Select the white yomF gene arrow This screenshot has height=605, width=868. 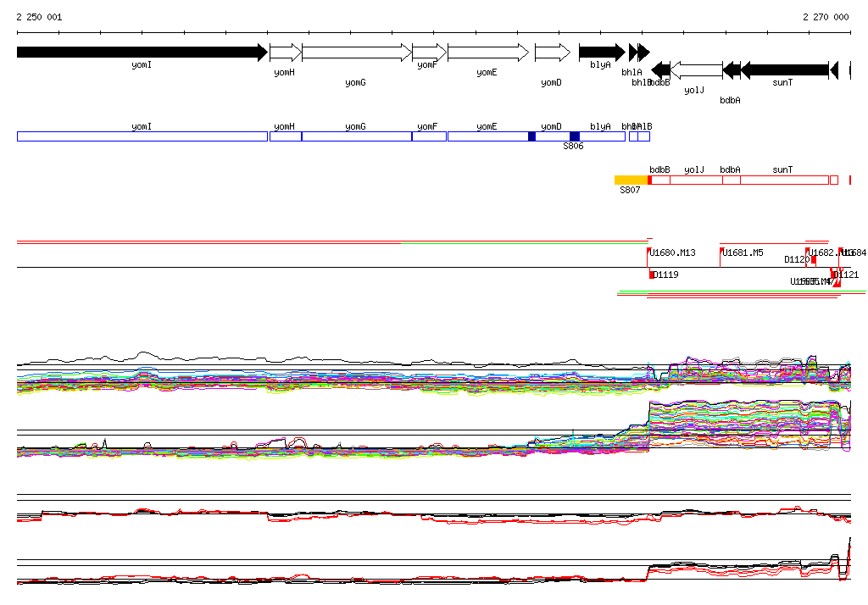[x=429, y=53]
